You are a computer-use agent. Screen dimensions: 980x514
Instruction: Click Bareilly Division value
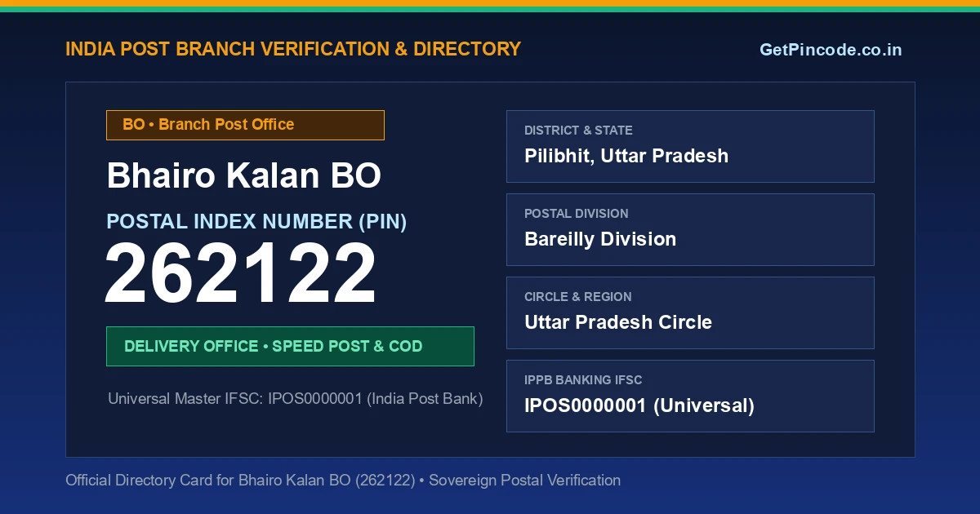tap(600, 239)
